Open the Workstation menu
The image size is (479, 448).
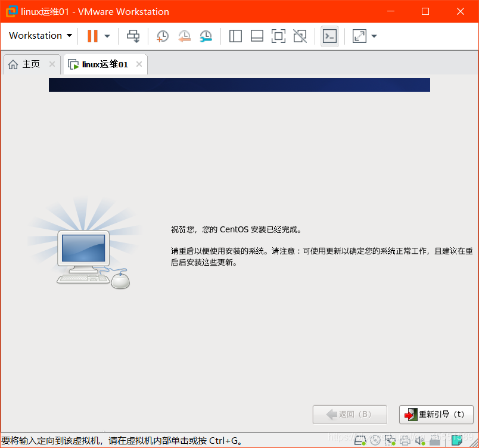41,35
